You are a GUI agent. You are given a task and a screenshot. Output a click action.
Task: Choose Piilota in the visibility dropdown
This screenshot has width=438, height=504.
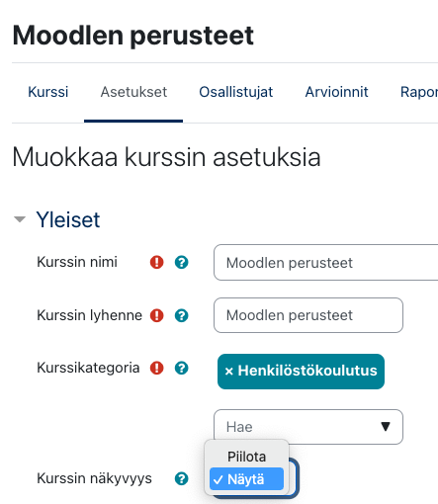pyautogui.click(x=246, y=457)
